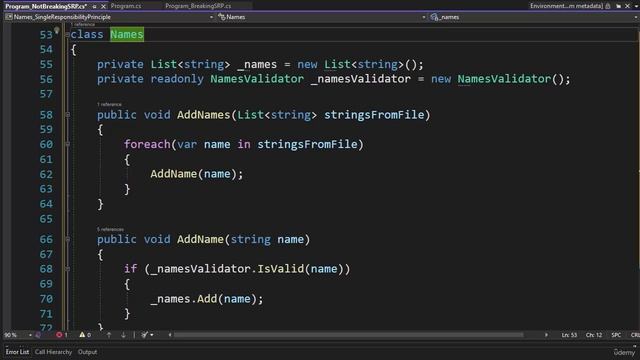
Task: Open the Output panel tab
Action: [x=87, y=352]
